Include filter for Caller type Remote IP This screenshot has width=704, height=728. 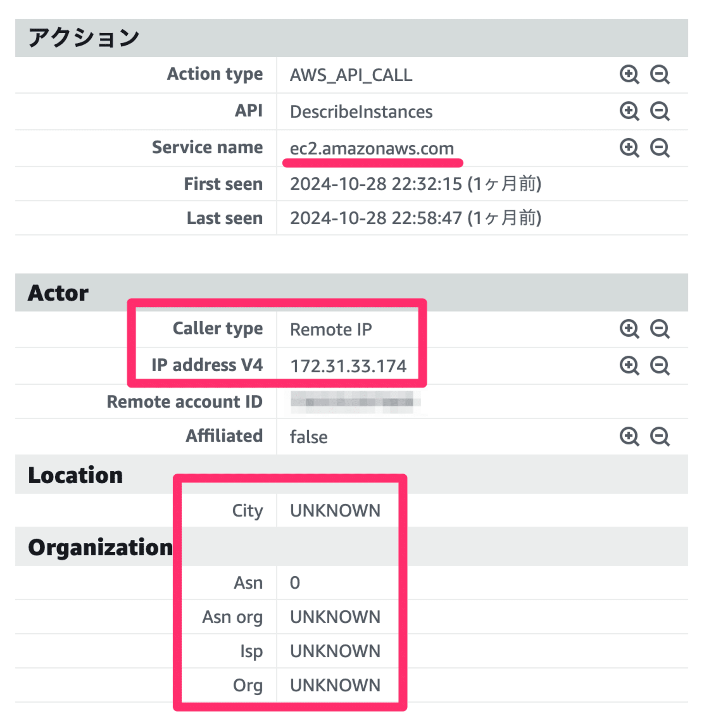tap(629, 329)
